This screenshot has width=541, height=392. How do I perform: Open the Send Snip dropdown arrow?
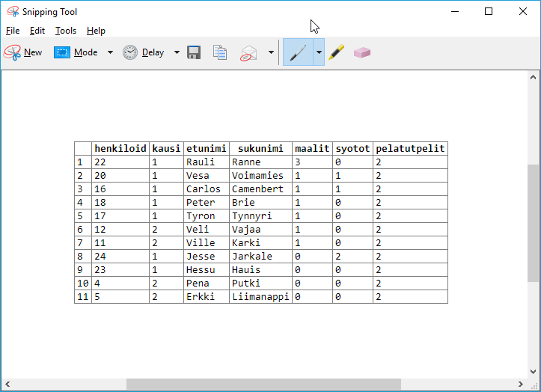271,52
